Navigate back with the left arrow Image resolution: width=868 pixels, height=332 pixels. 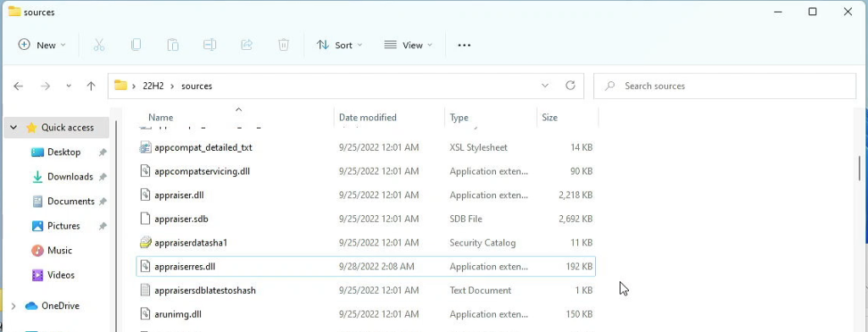pyautogui.click(x=19, y=86)
